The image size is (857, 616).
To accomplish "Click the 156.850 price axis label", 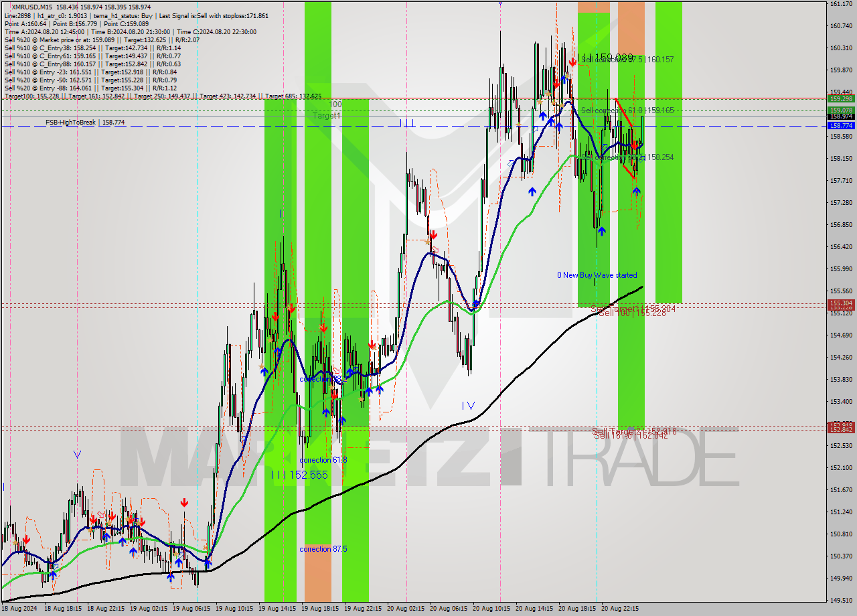I will click(841, 225).
